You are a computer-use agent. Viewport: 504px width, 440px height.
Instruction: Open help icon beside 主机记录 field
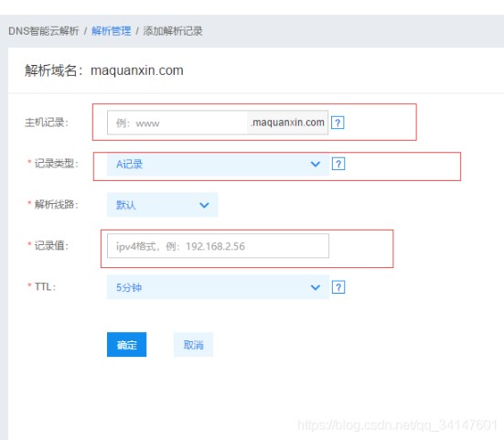(338, 123)
